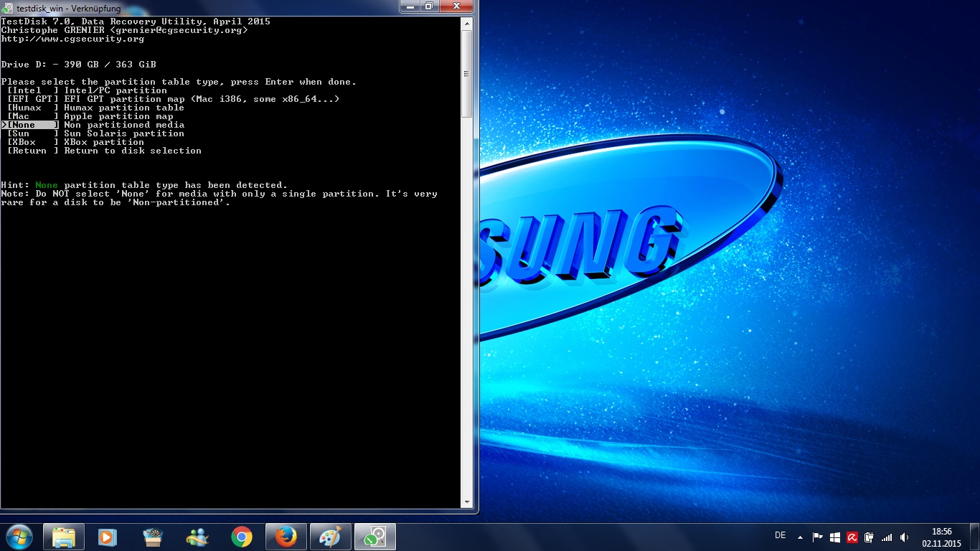Screen dimensions: 980x551
Task: Click the [XBox] XBox partition line
Action: click(75, 142)
